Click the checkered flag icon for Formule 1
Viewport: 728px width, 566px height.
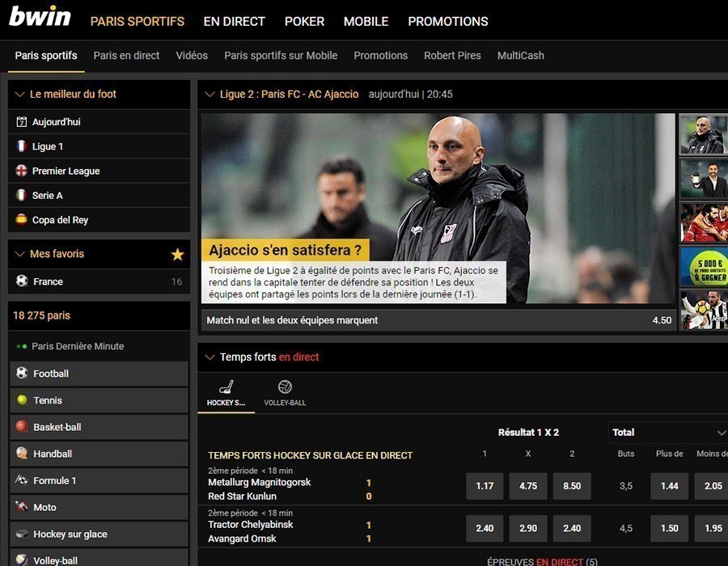coord(22,479)
